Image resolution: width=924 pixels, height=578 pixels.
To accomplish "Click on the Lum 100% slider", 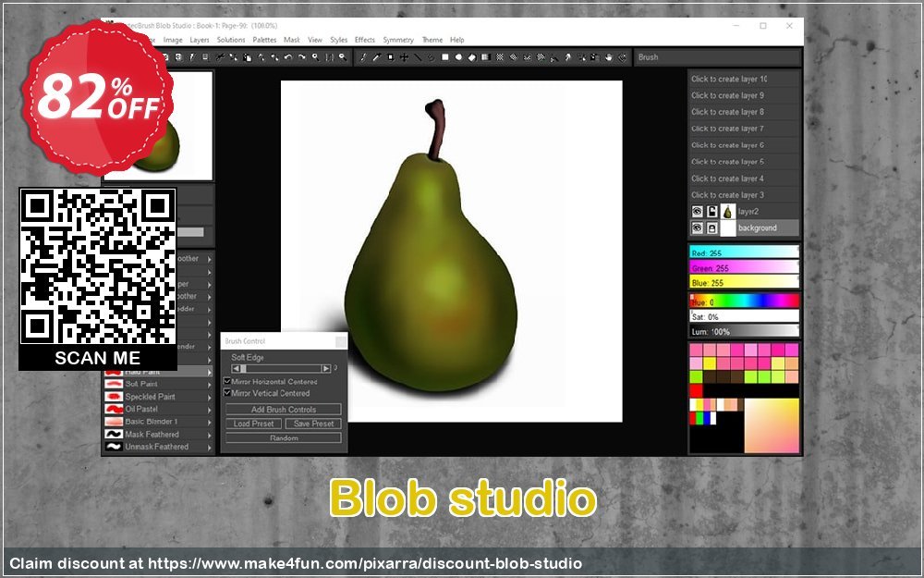I will tap(744, 331).
